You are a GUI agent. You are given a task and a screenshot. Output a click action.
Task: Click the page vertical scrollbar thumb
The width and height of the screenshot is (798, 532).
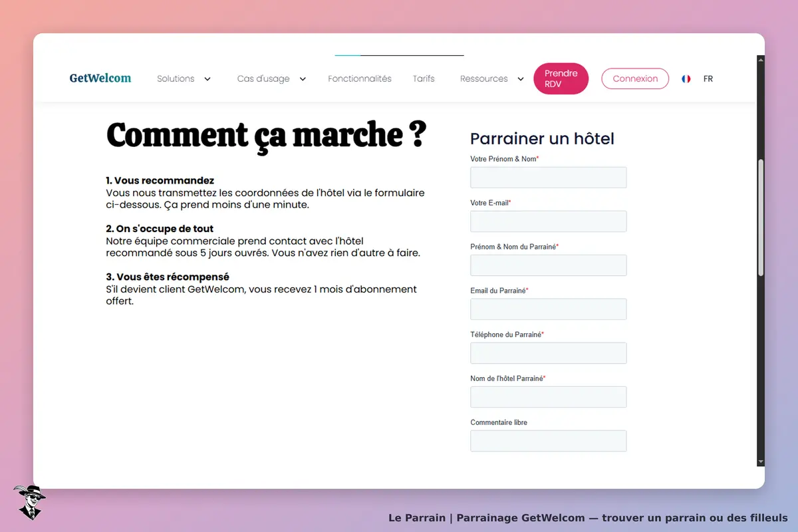(x=761, y=218)
